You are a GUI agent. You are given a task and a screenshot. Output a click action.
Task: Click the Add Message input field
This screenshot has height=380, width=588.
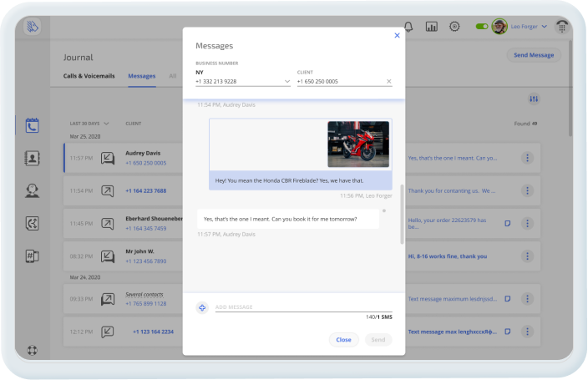[292, 307]
